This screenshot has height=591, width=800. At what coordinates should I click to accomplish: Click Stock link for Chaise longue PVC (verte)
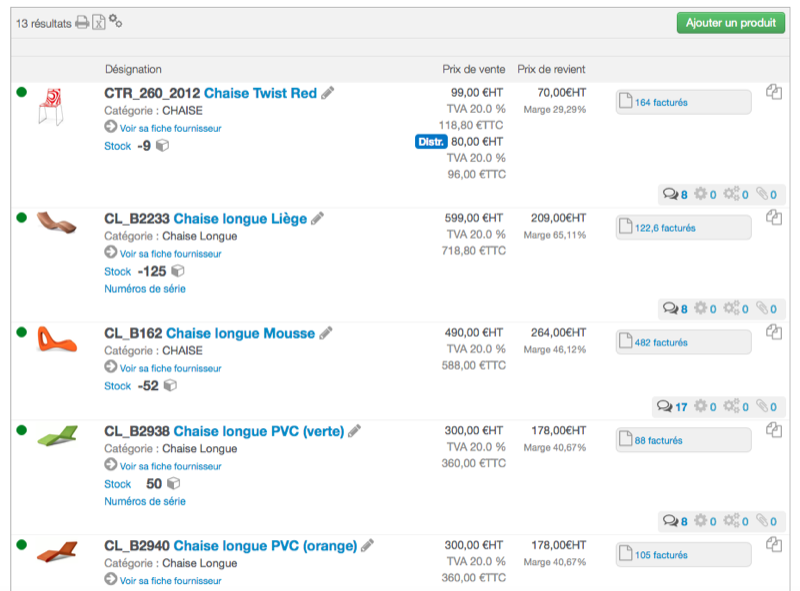click(x=117, y=484)
